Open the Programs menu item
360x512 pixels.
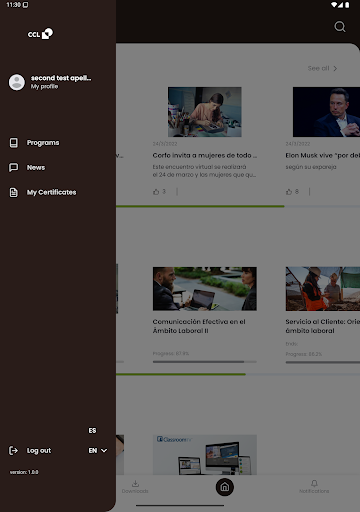click(x=43, y=143)
